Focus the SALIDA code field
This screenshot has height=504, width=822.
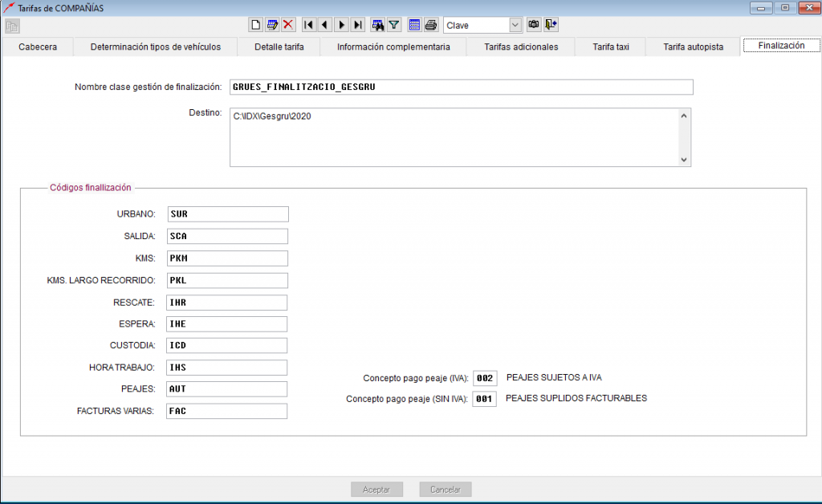point(227,236)
